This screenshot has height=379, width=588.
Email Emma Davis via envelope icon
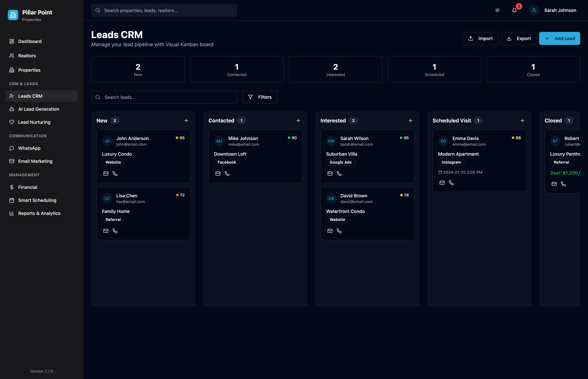point(442,183)
